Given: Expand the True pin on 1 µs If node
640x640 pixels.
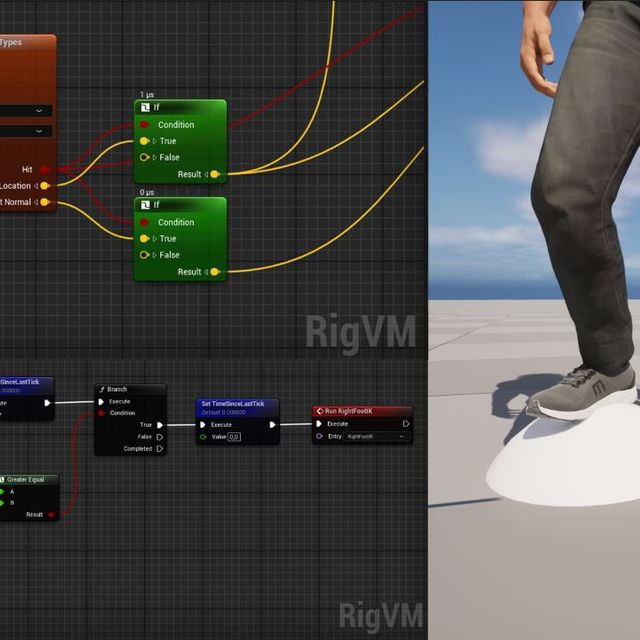Looking at the screenshot, I should [155, 141].
